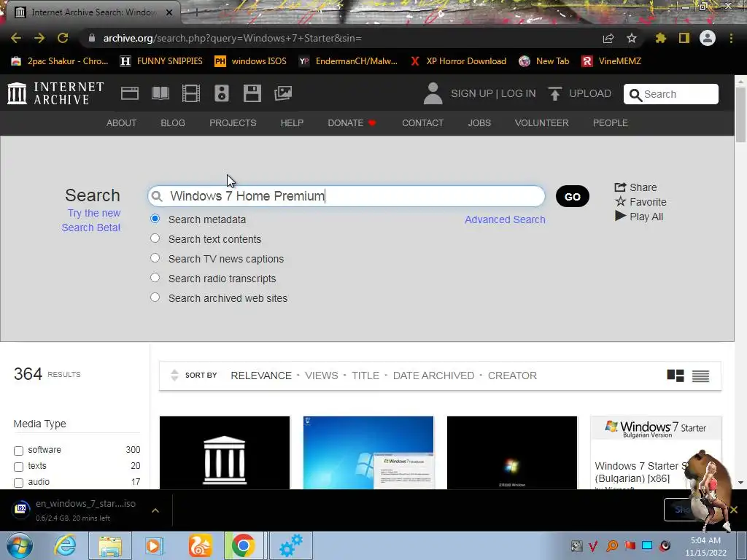The width and height of the screenshot is (747, 560).
Task: Open Chrome three-dot menu
Action: coord(731,38)
